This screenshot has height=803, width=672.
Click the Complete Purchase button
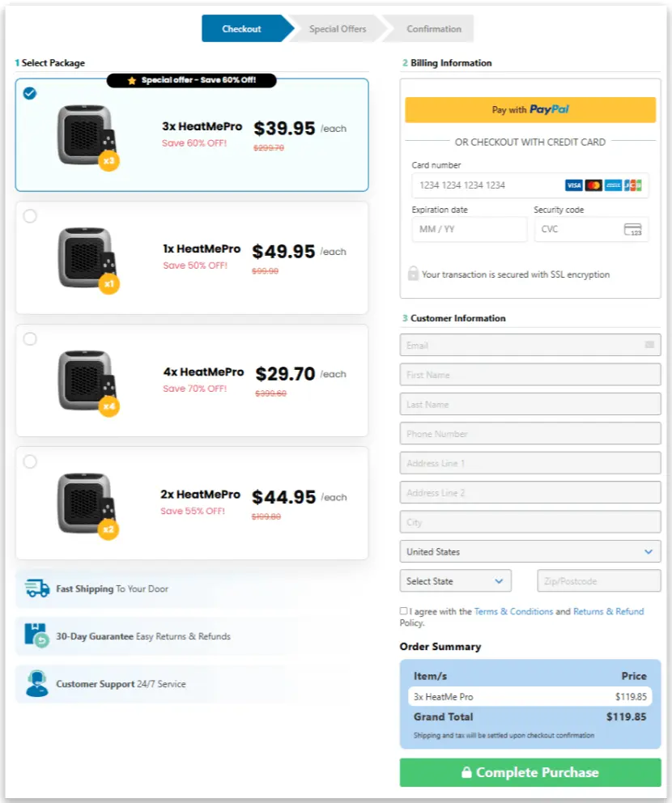pyautogui.click(x=530, y=772)
